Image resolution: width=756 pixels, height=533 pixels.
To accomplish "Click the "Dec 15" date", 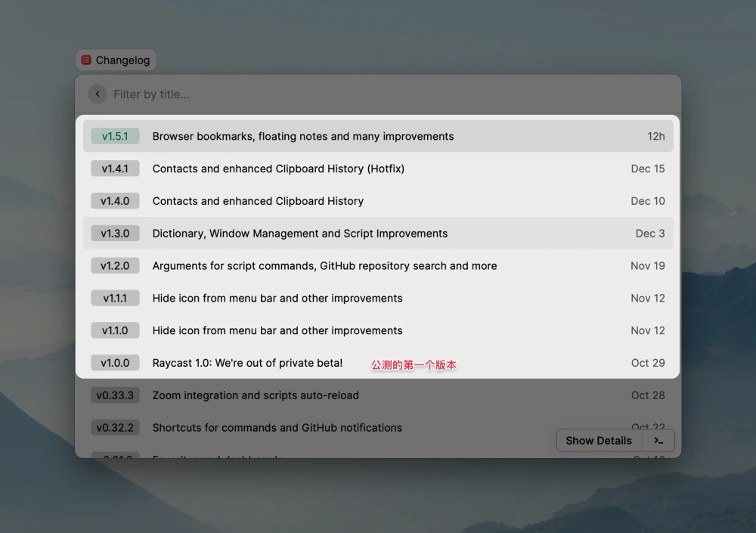I will point(648,169).
